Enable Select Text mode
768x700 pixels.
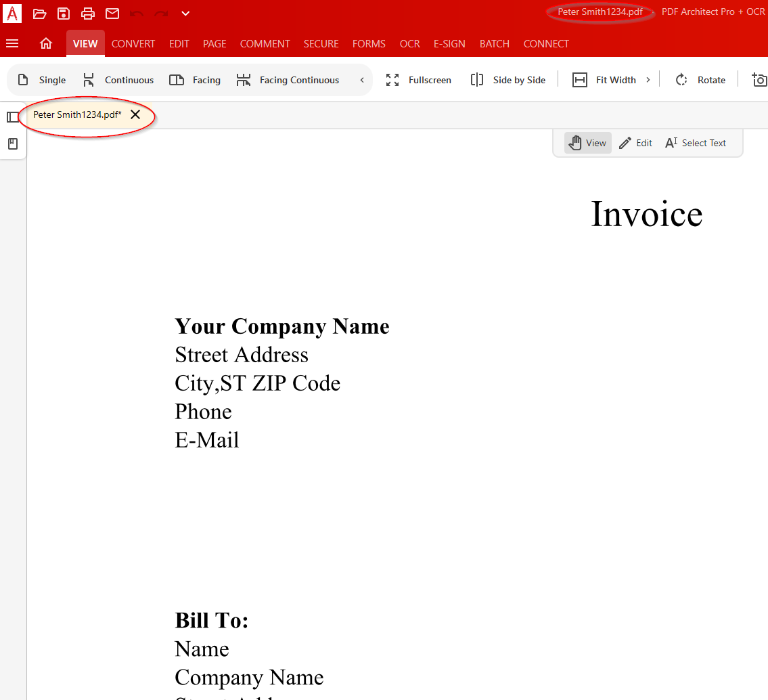point(696,142)
